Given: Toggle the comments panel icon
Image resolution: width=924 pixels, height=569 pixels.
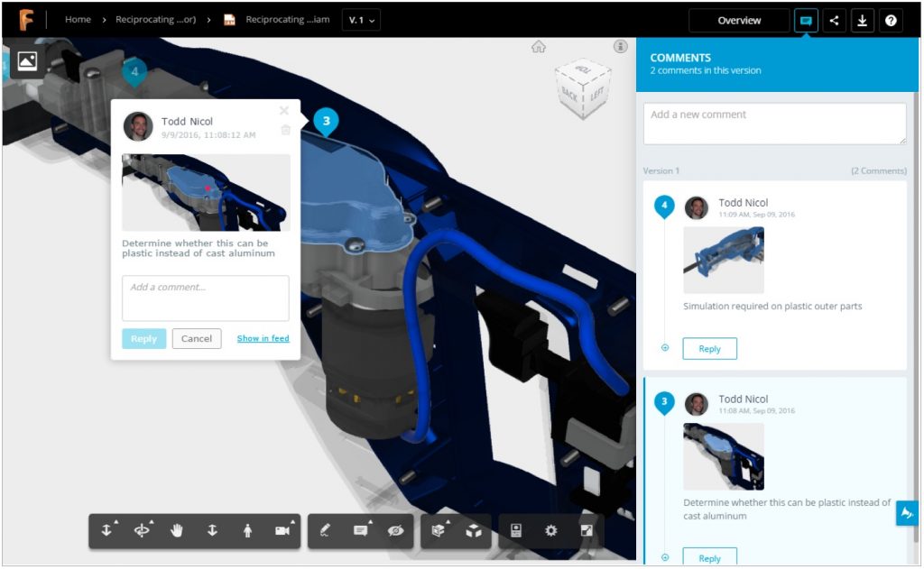Looking at the screenshot, I should tap(806, 21).
